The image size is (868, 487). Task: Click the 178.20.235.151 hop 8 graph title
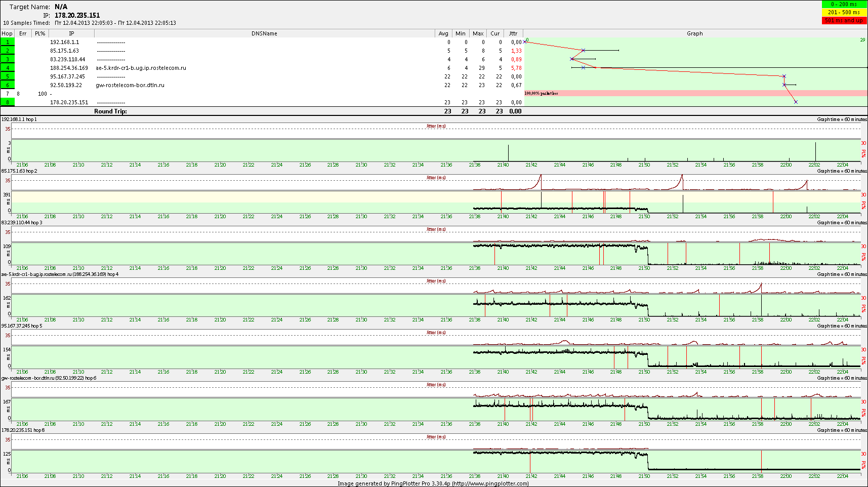coord(23,430)
